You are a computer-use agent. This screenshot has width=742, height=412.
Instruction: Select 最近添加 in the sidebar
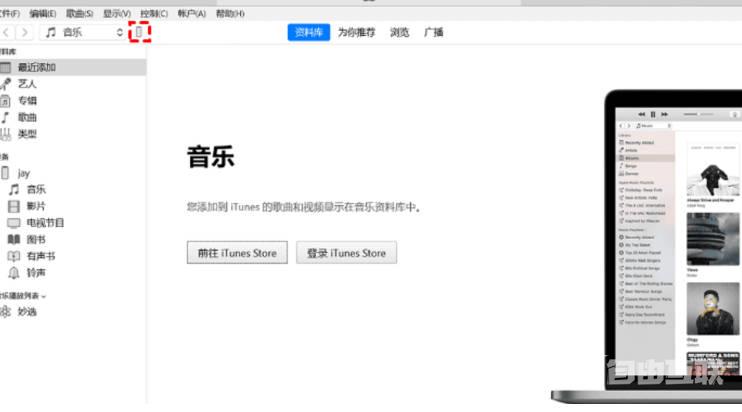tap(73, 67)
